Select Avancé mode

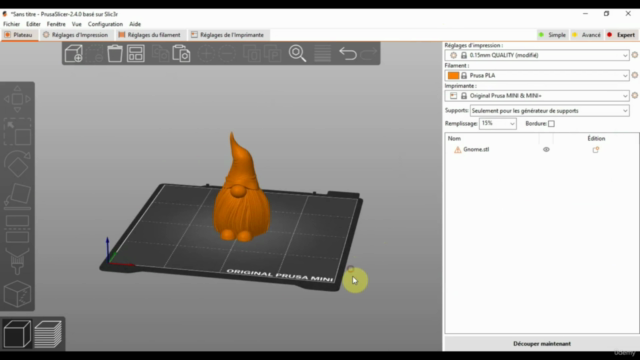pyautogui.click(x=587, y=35)
